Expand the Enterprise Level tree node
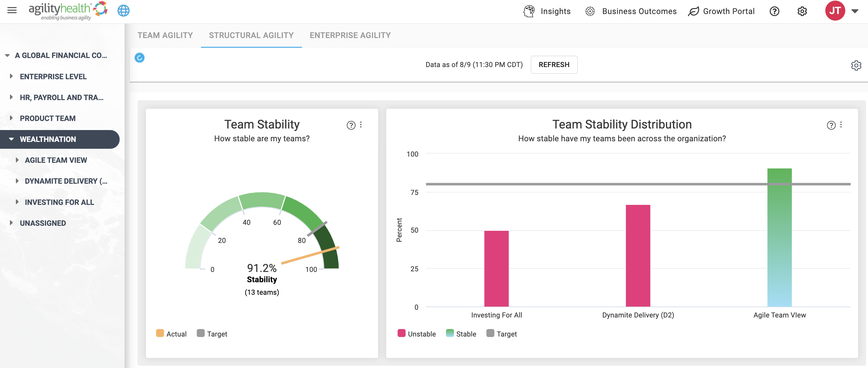Viewport: 868px width, 368px height. click(x=11, y=76)
